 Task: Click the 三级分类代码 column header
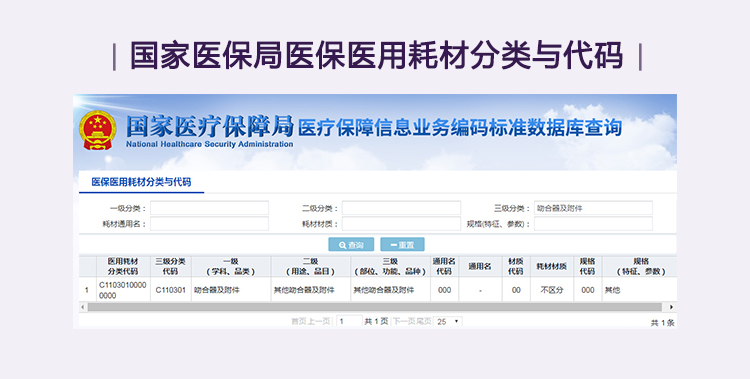(170, 267)
